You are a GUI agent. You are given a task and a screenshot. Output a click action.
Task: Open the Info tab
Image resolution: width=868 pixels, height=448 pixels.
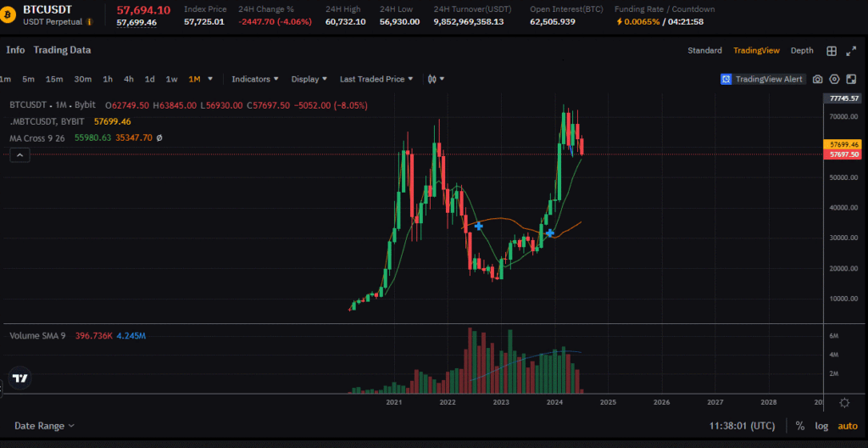click(x=15, y=50)
